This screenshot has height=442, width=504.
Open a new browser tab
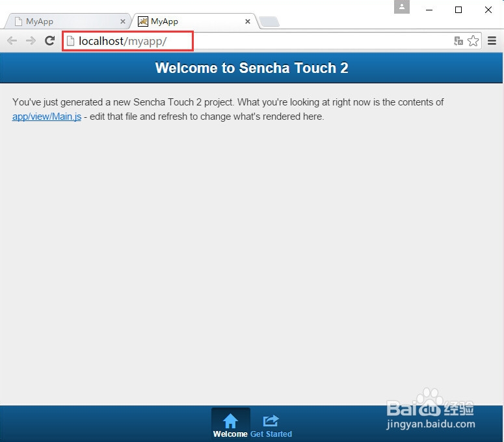[x=269, y=21]
